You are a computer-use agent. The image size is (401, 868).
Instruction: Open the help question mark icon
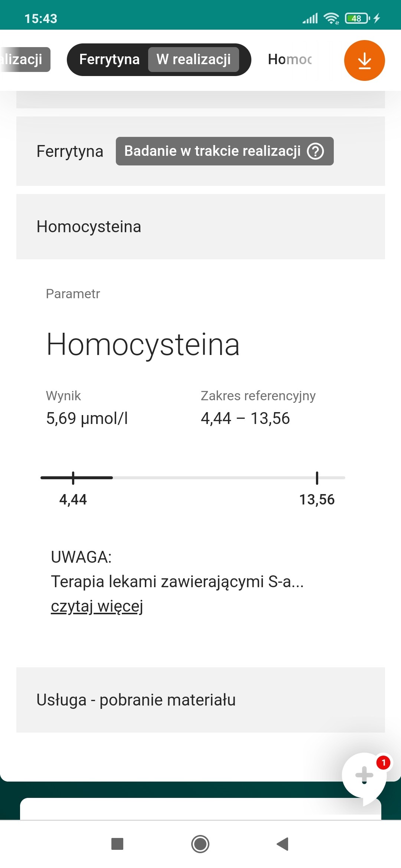[x=316, y=151]
